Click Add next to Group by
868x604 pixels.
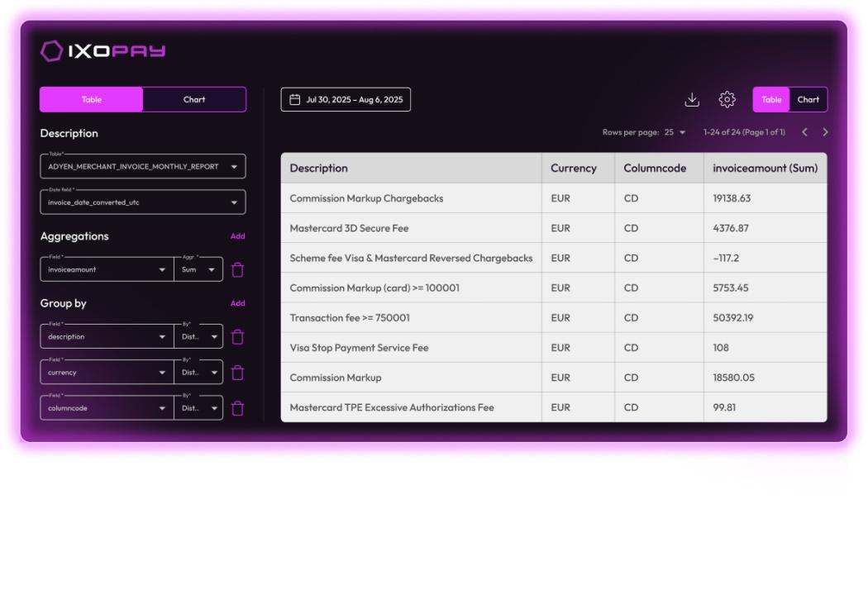(237, 303)
